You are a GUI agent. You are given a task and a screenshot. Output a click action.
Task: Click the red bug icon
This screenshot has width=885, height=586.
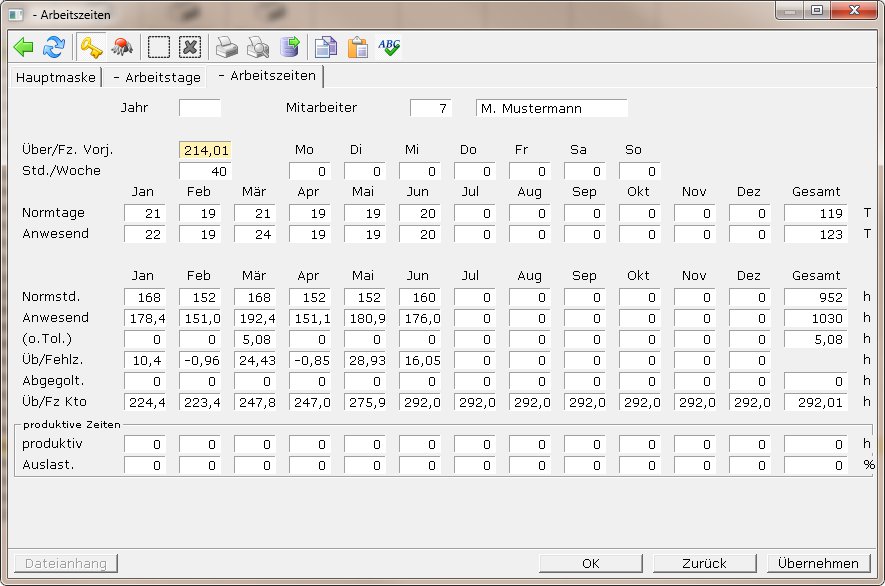[122, 47]
